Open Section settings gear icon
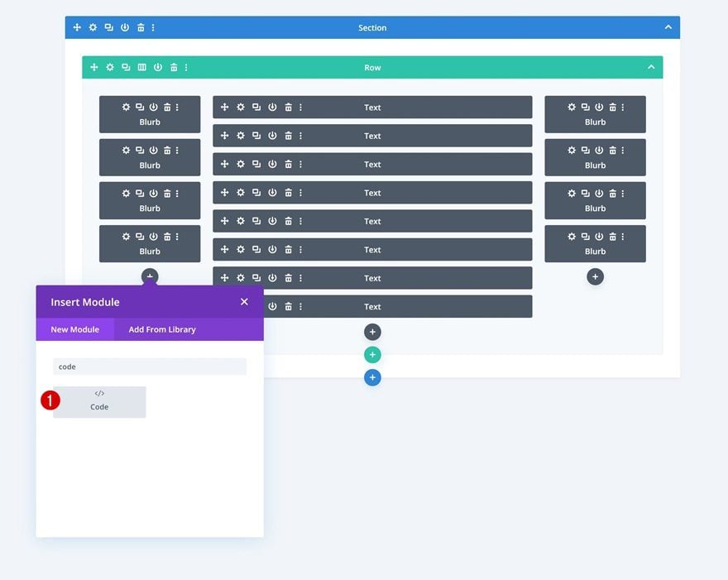 click(x=93, y=27)
